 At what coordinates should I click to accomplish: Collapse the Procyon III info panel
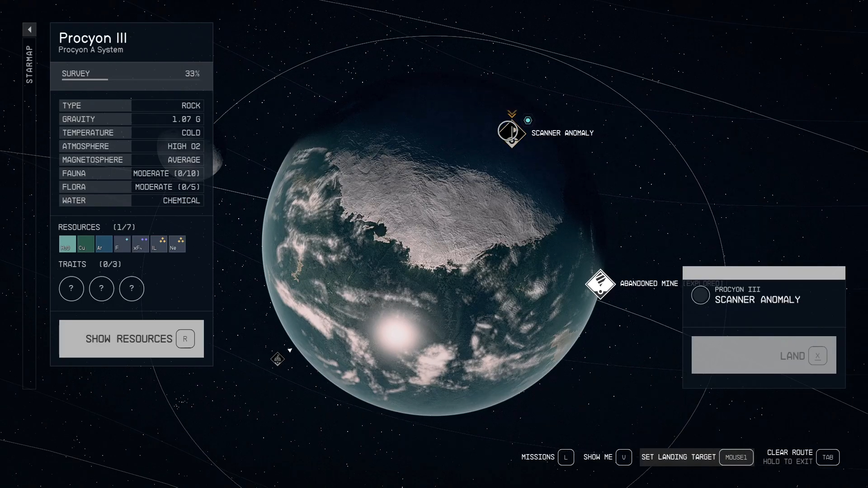(x=29, y=29)
